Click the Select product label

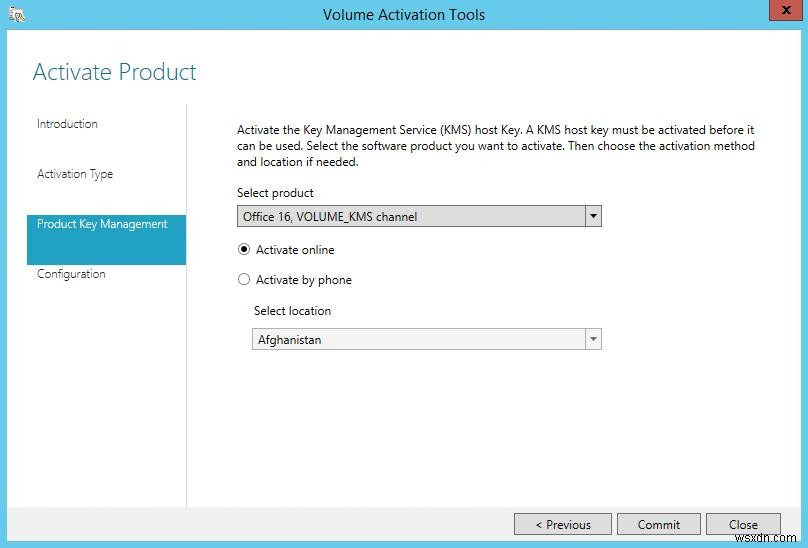click(x=275, y=193)
